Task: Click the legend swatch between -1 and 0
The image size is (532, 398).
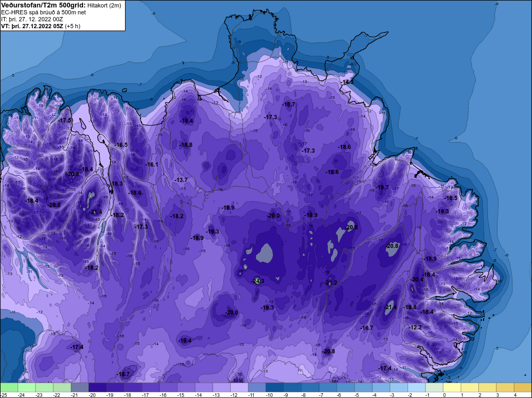Action: (434, 387)
